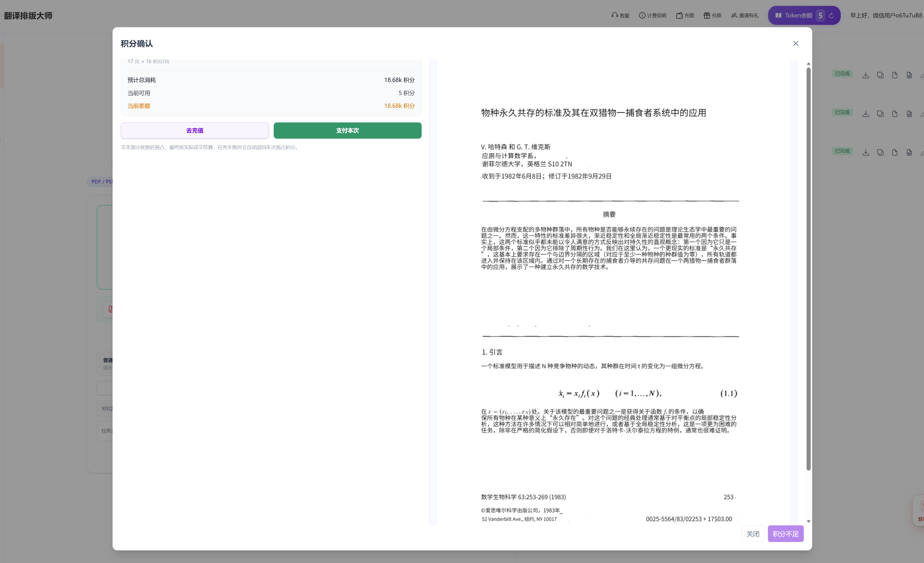The image size is (924, 563).
Task: Click the Token balance number 5 badge
Action: [820, 15]
